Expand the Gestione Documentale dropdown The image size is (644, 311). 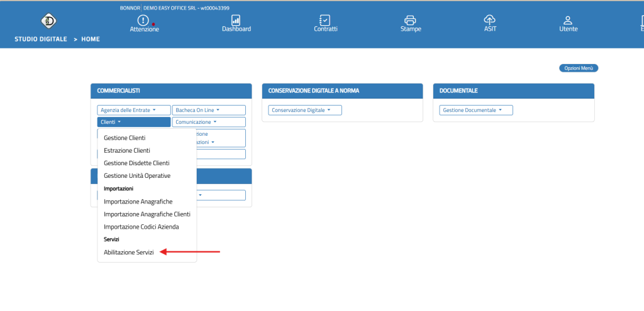476,110
